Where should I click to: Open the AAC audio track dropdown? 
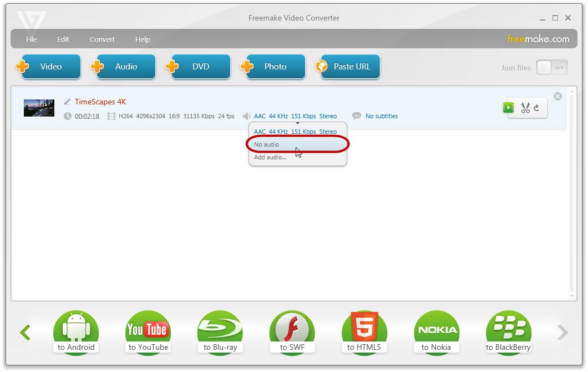coord(295,117)
